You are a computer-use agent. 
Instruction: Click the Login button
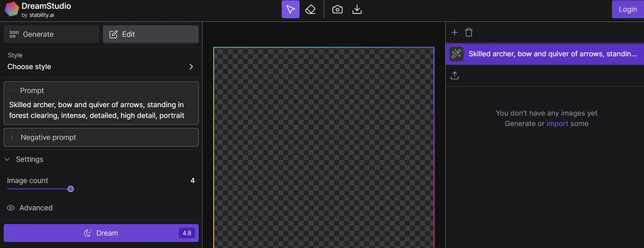pos(628,9)
